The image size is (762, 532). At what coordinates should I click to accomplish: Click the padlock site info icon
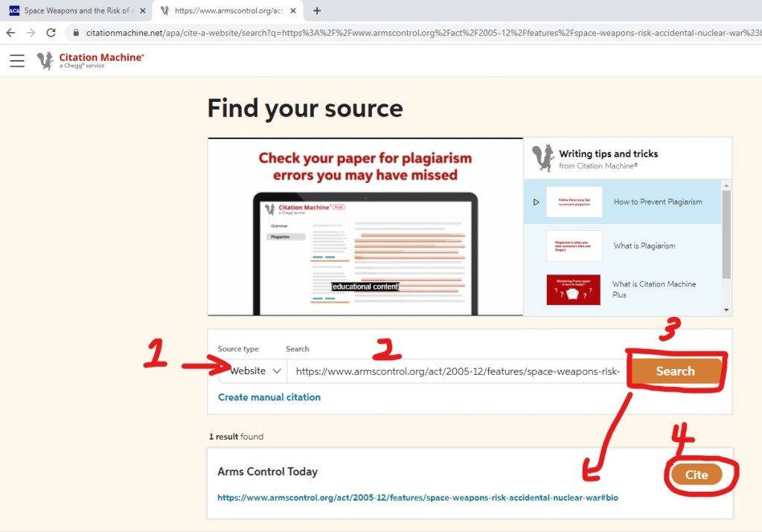tap(75, 33)
